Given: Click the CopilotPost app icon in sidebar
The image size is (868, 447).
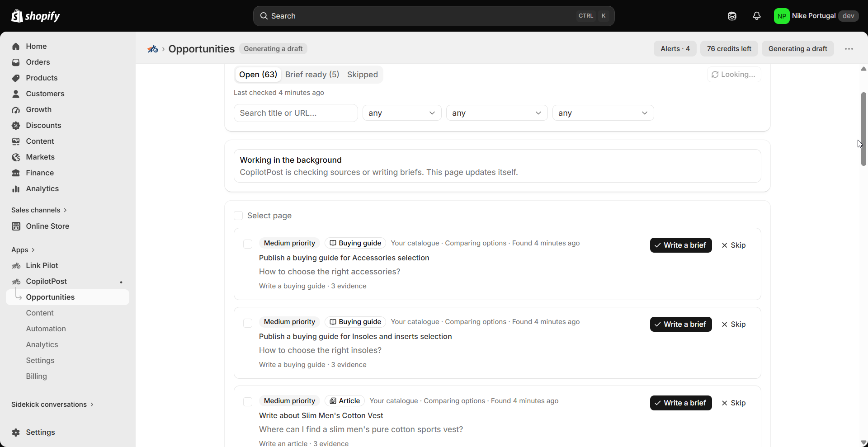Looking at the screenshot, I should point(16,281).
